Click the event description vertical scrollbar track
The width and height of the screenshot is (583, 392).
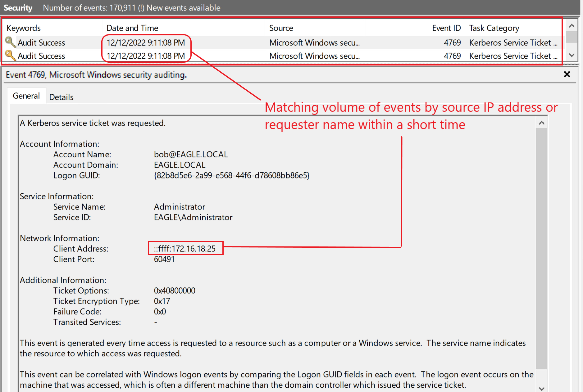542,248
